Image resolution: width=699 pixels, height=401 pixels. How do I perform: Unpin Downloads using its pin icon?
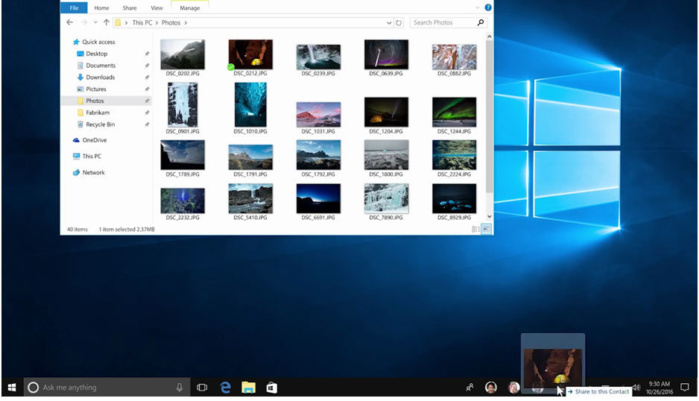(147, 77)
